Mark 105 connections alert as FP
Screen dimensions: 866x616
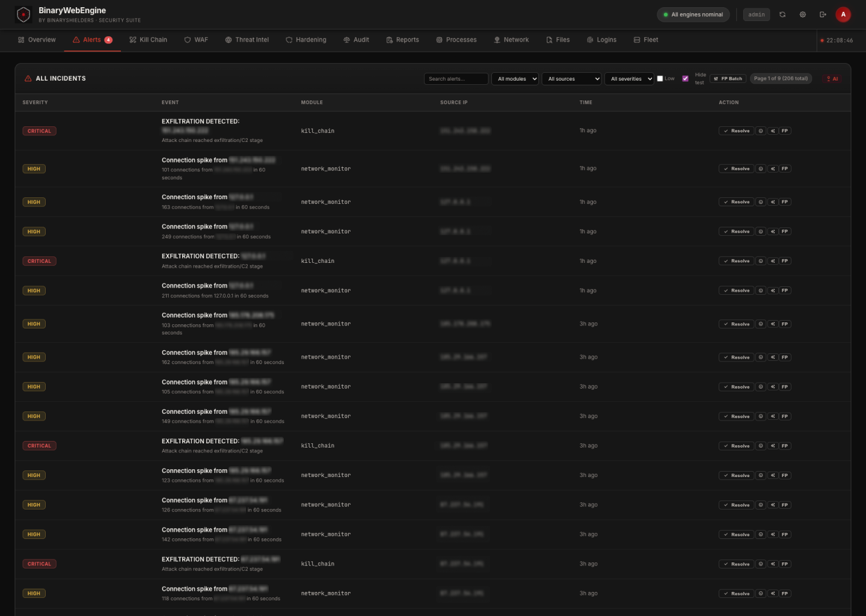pos(785,387)
